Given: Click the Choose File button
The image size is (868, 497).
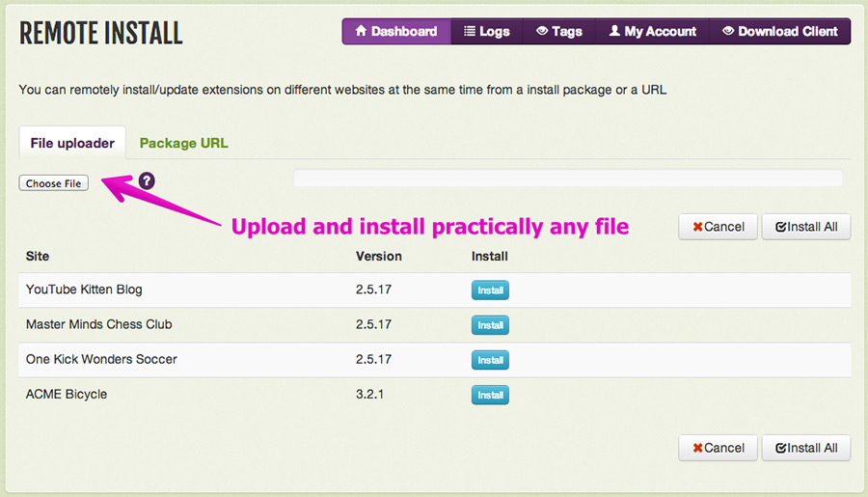Looking at the screenshot, I should (x=54, y=182).
